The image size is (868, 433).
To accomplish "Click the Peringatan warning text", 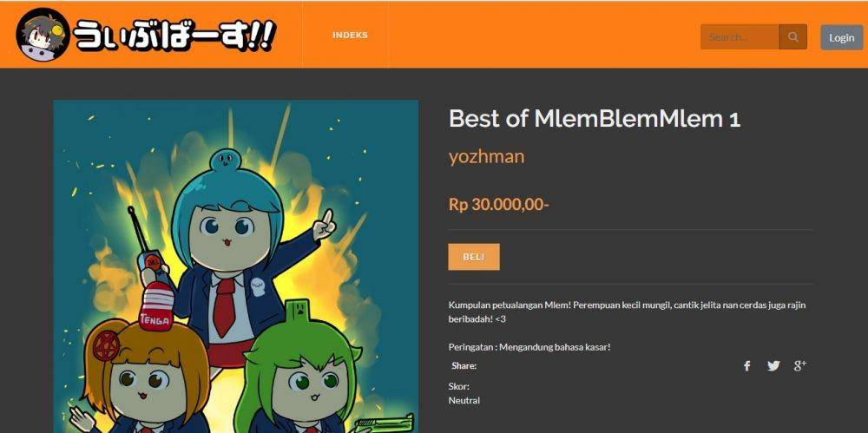I will click(x=529, y=347).
